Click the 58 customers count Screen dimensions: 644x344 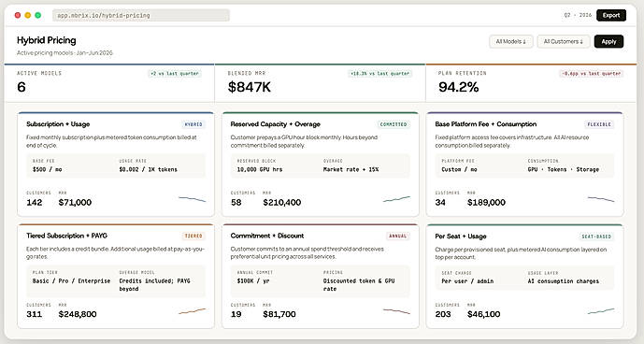[236, 202]
